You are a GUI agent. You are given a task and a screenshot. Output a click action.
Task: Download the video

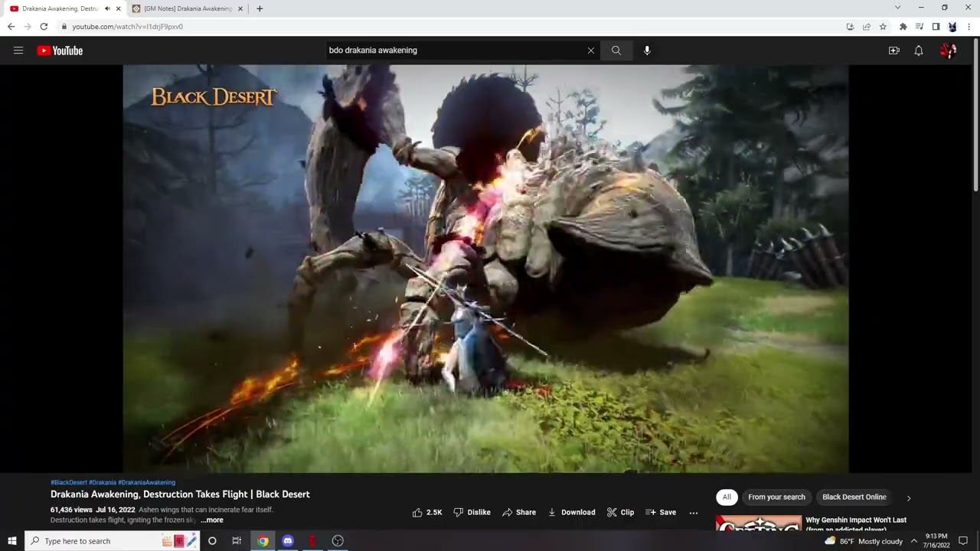(571, 512)
